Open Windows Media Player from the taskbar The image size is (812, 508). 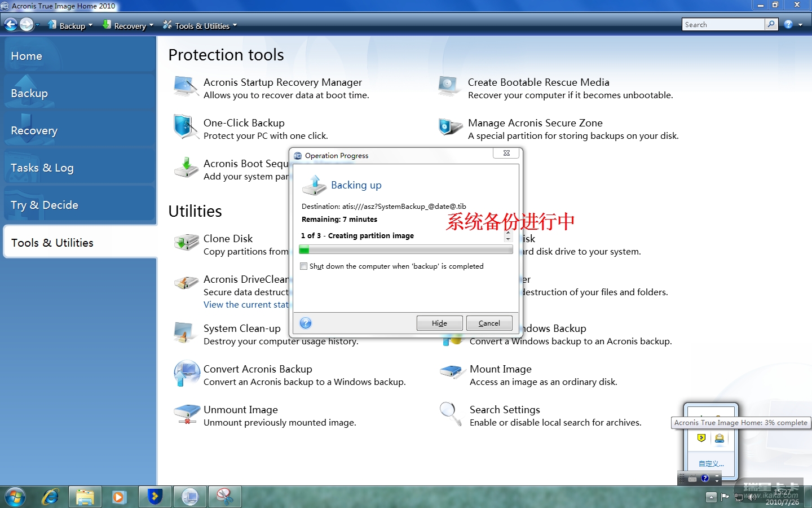point(119,497)
